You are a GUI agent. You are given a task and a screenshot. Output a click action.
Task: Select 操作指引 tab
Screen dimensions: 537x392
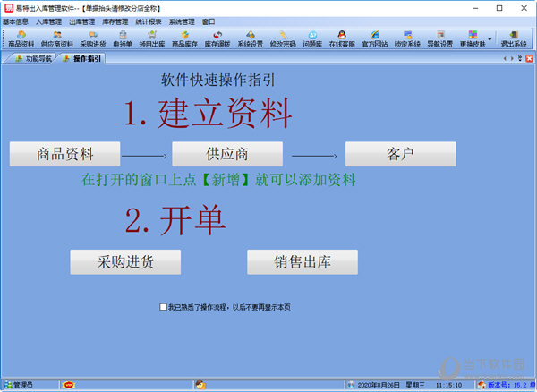(82, 58)
